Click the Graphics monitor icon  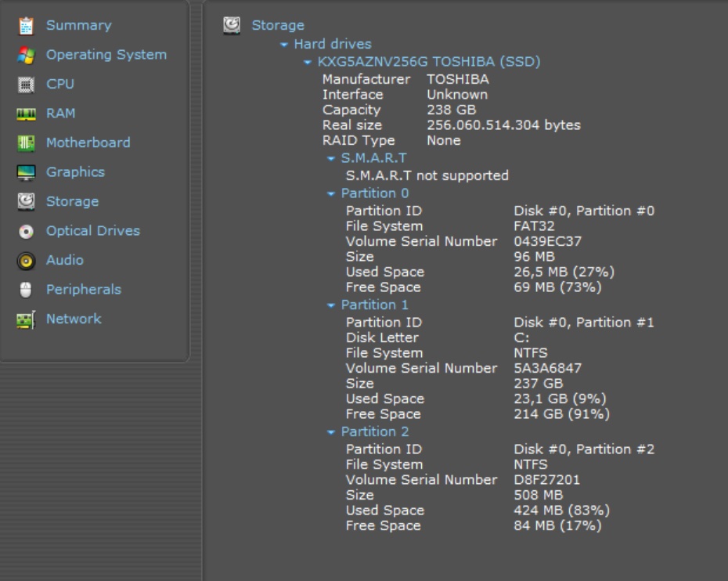[26, 173]
